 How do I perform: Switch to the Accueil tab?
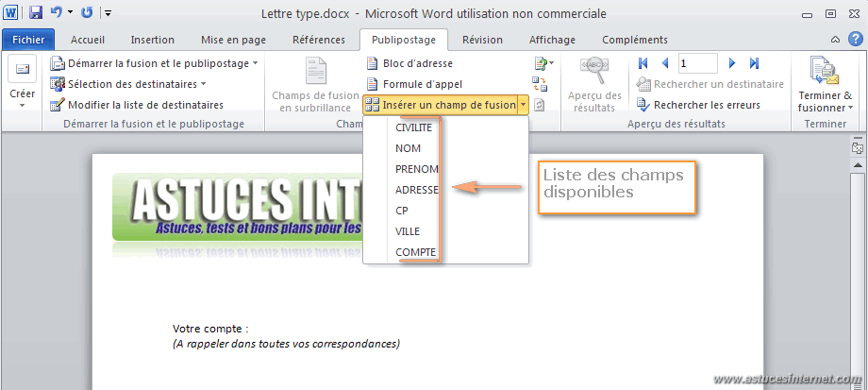tap(88, 40)
